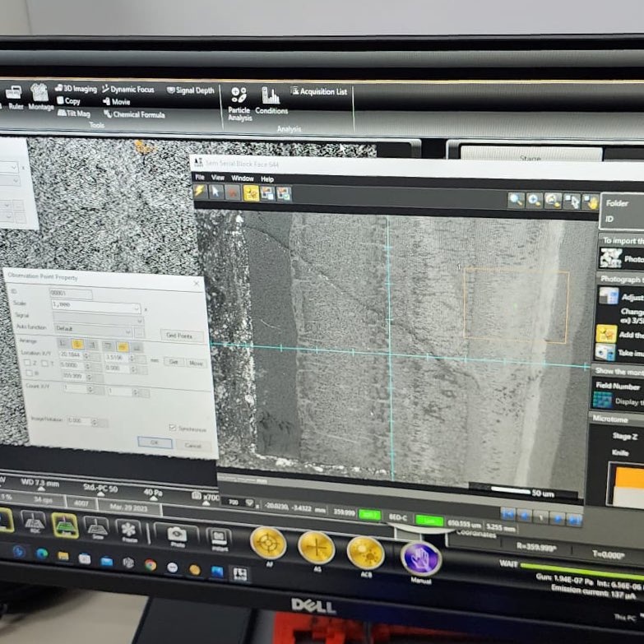
Task: Run ACB auto contrast brightness button
Action: pos(365,553)
